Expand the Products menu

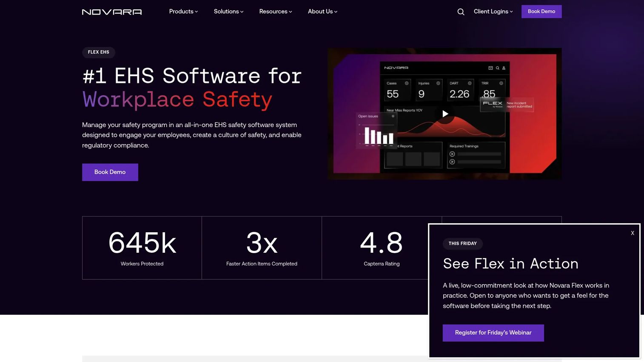click(x=183, y=11)
